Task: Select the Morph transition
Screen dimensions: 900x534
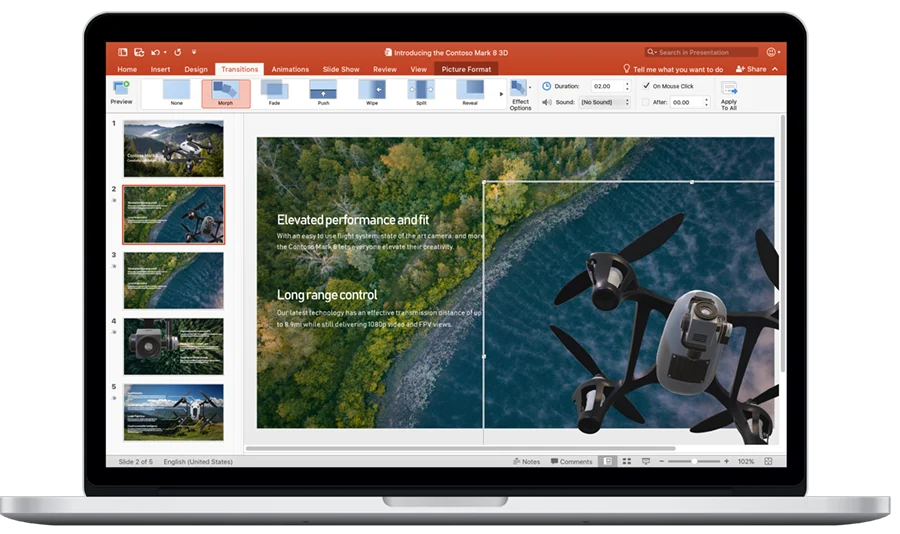Action: pos(226,93)
